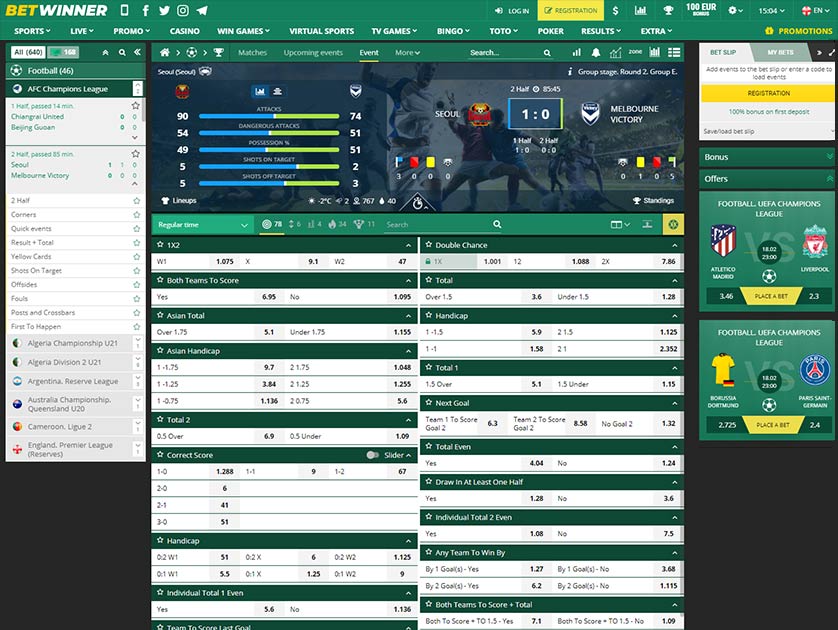This screenshot has height=630, width=838.
Task: Collapse the Asian Handicap market
Action: coord(408,351)
